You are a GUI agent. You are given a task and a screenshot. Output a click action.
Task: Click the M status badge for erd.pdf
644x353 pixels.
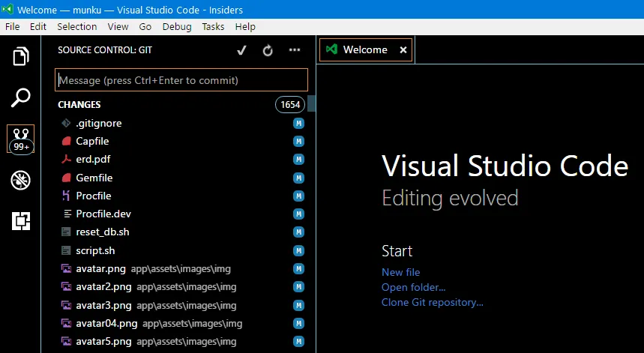point(298,159)
